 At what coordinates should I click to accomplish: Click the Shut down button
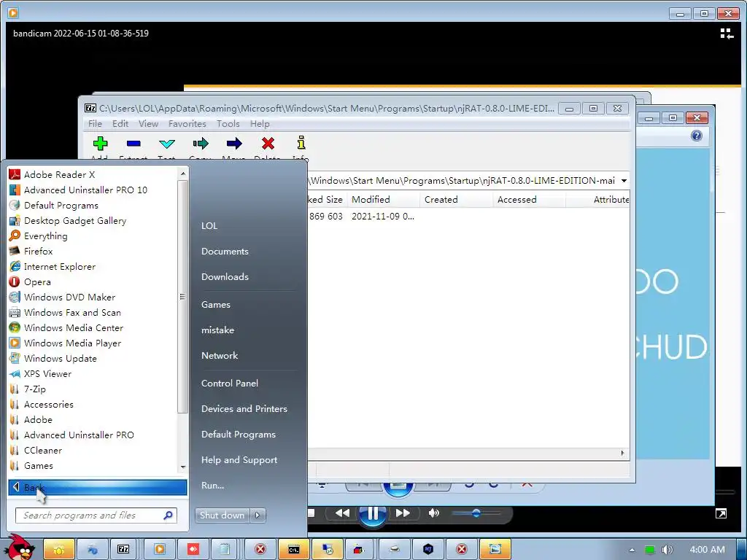tap(222, 516)
